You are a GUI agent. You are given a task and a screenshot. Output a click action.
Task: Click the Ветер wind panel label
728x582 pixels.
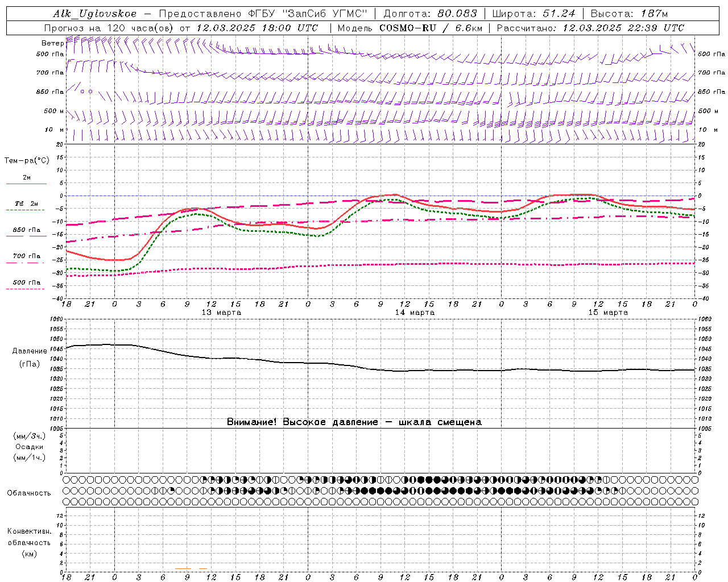[x=52, y=43]
